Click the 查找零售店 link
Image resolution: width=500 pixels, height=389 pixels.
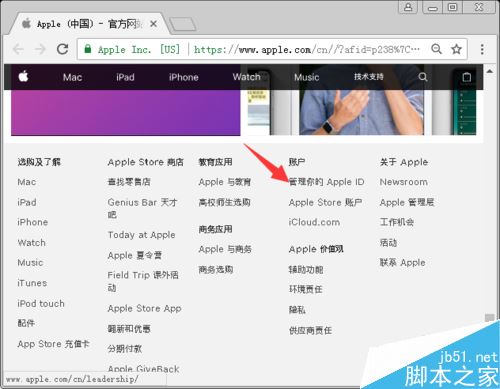click(x=129, y=182)
